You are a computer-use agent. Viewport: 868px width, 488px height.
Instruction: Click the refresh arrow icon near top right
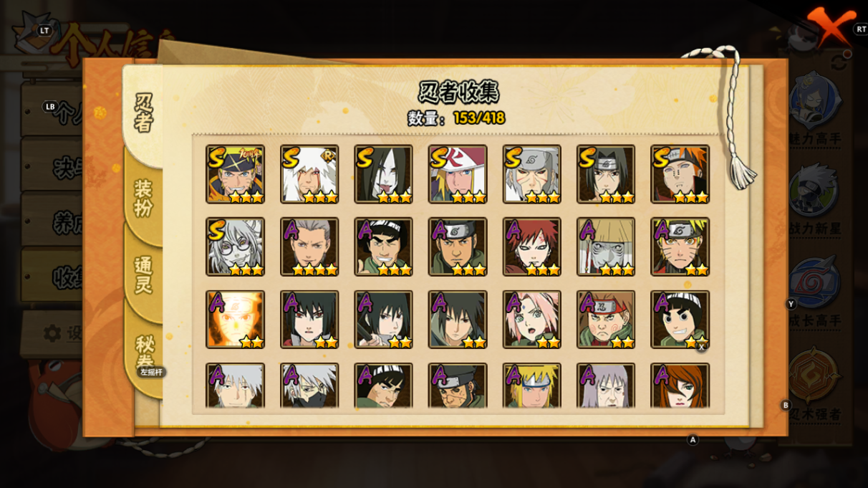click(x=841, y=62)
